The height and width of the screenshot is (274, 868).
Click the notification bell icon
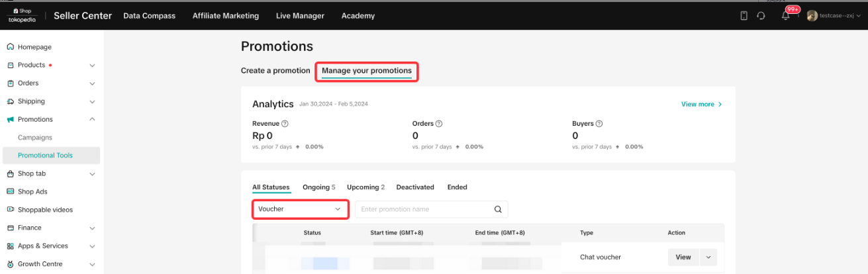(785, 16)
